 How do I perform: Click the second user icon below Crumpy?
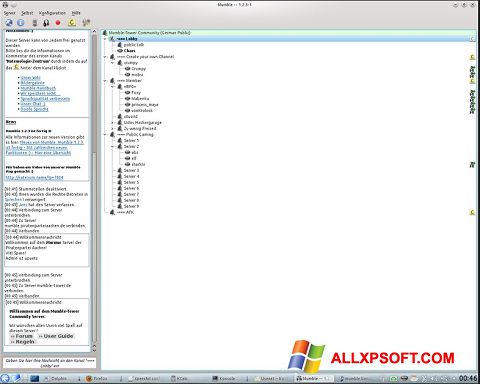[x=127, y=75]
